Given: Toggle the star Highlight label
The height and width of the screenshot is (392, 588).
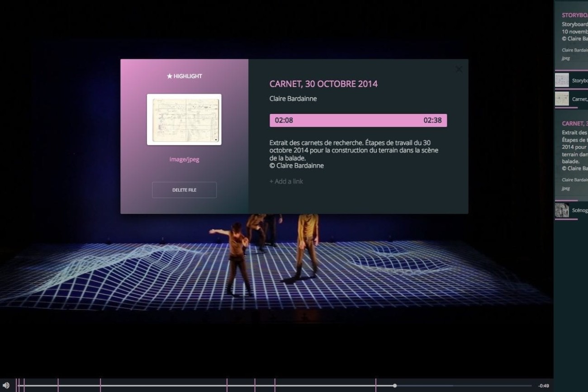Looking at the screenshot, I should point(184,76).
